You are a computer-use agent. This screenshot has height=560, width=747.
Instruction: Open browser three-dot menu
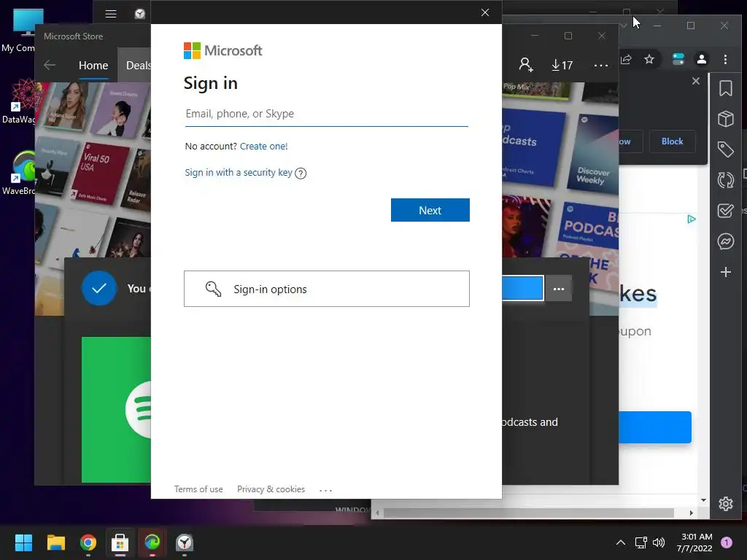tap(725, 59)
